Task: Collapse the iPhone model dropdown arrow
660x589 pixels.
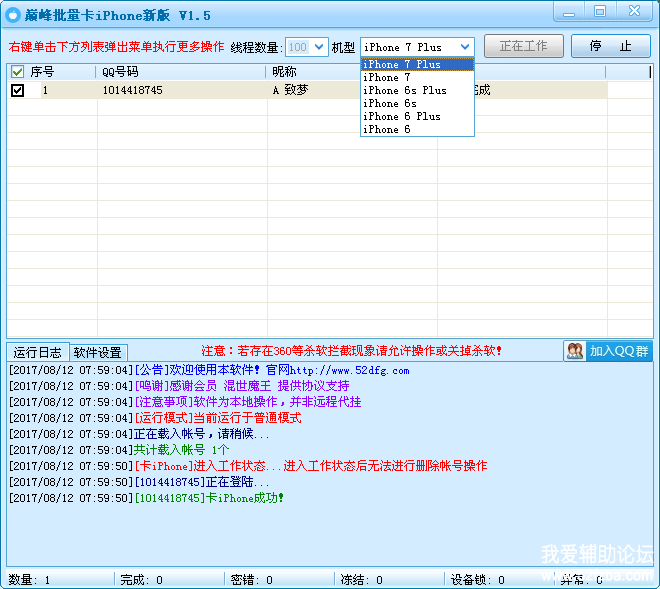Action: (x=465, y=47)
